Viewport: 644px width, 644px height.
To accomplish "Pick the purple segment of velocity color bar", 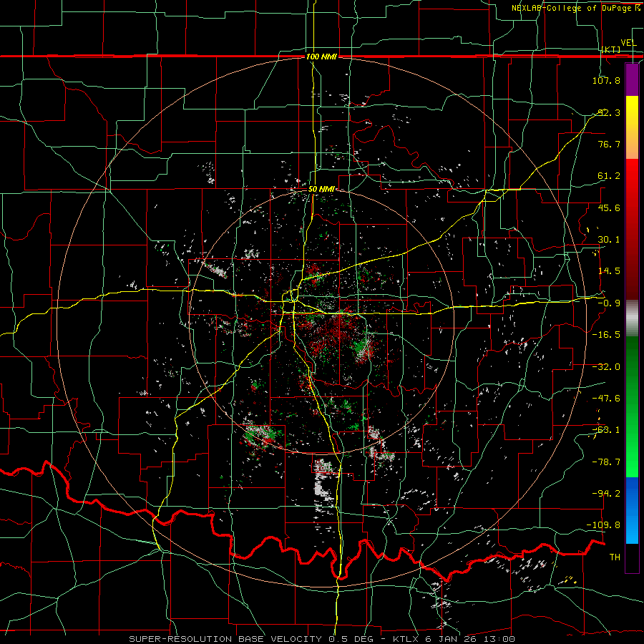I will [x=632, y=80].
